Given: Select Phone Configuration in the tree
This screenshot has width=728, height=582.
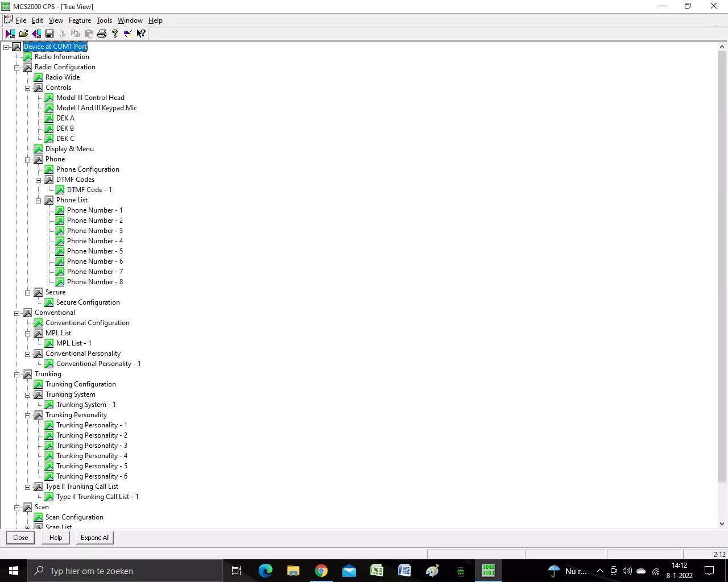Looking at the screenshot, I should (x=88, y=169).
